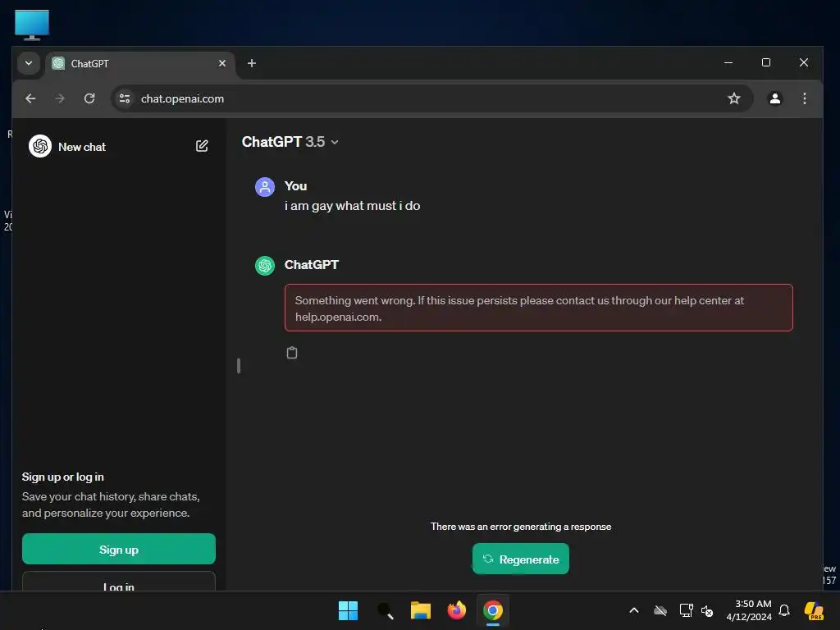
Task: Click the 'Something went wrong' error message
Action: (538, 308)
